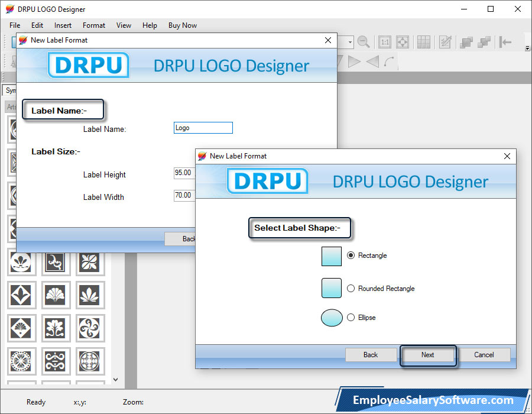Image resolution: width=532 pixels, height=414 pixels.
Task: Select the Ellipse label shape option
Action: point(361,317)
